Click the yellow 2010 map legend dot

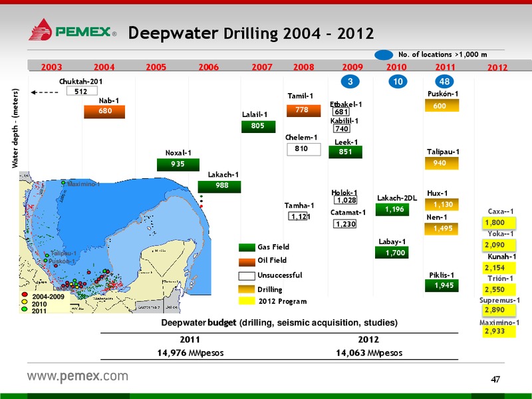tap(25, 302)
